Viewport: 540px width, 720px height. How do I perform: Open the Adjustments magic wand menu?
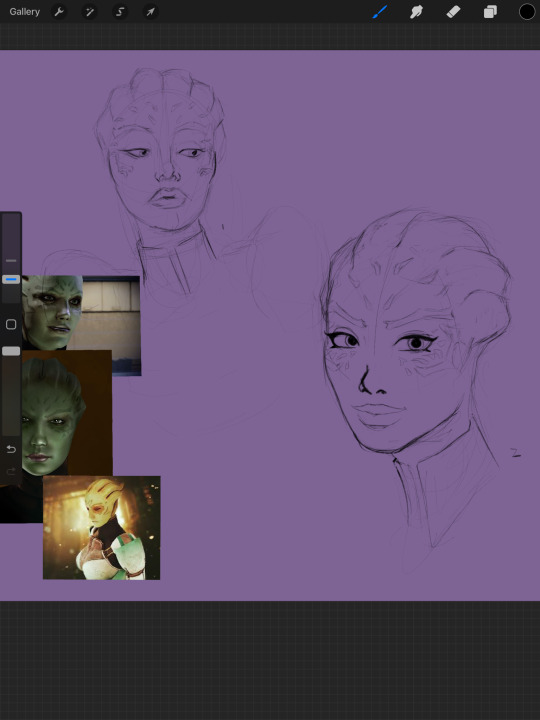(x=90, y=12)
